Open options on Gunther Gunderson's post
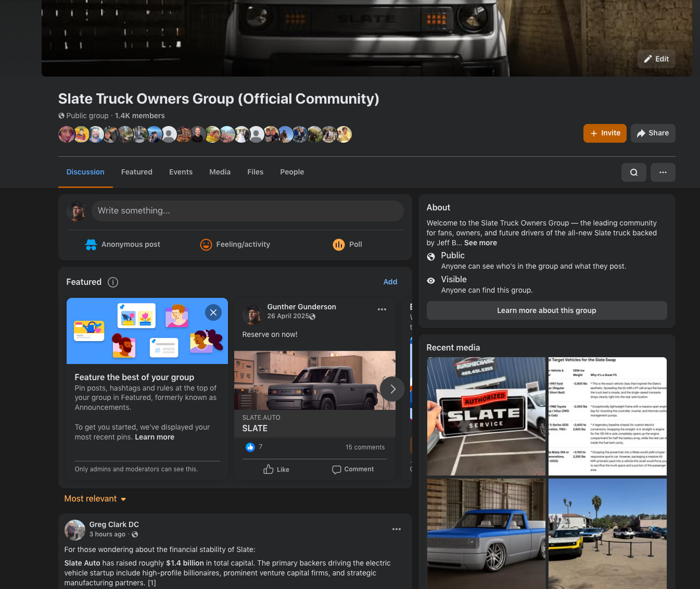Image resolution: width=700 pixels, height=589 pixels. [382, 309]
